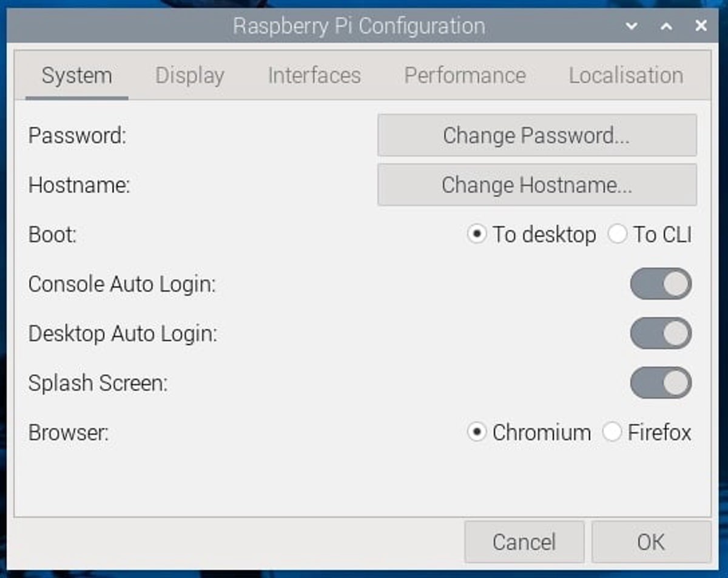The width and height of the screenshot is (728, 578).
Task: Open the Interfaces tab
Action: tap(314, 76)
